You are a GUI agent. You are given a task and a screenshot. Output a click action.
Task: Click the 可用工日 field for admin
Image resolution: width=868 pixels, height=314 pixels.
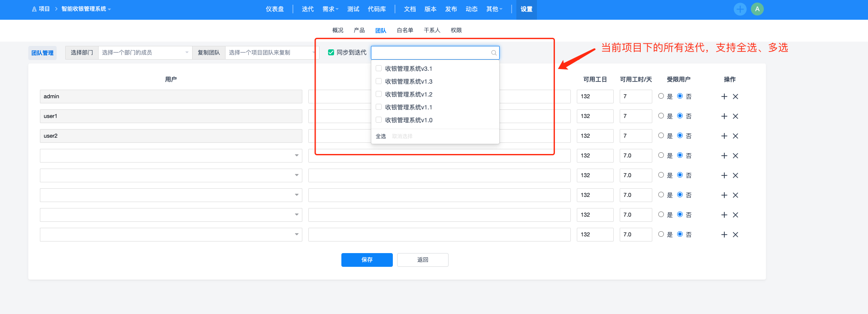click(x=594, y=97)
